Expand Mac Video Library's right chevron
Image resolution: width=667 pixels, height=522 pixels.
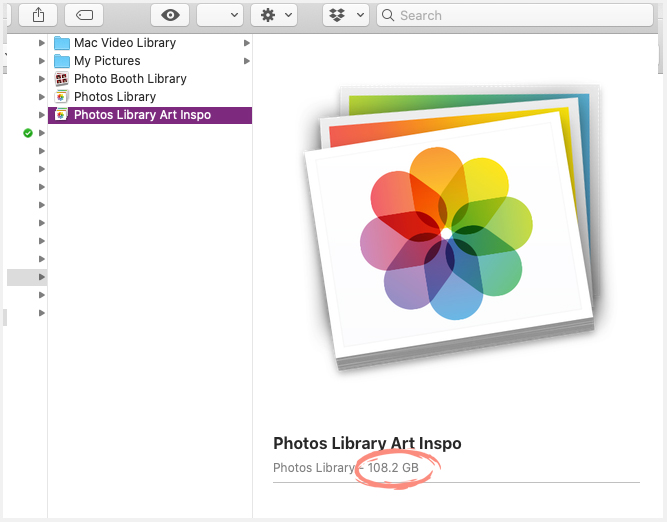(247, 43)
